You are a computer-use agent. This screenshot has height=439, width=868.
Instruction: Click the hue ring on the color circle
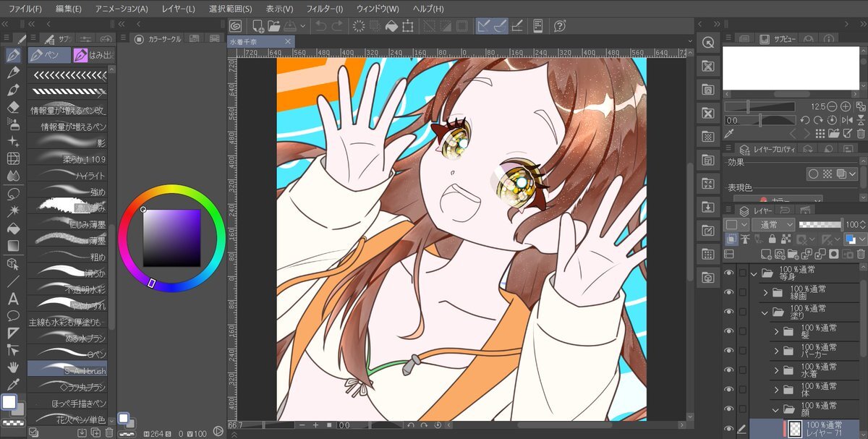coord(171,190)
